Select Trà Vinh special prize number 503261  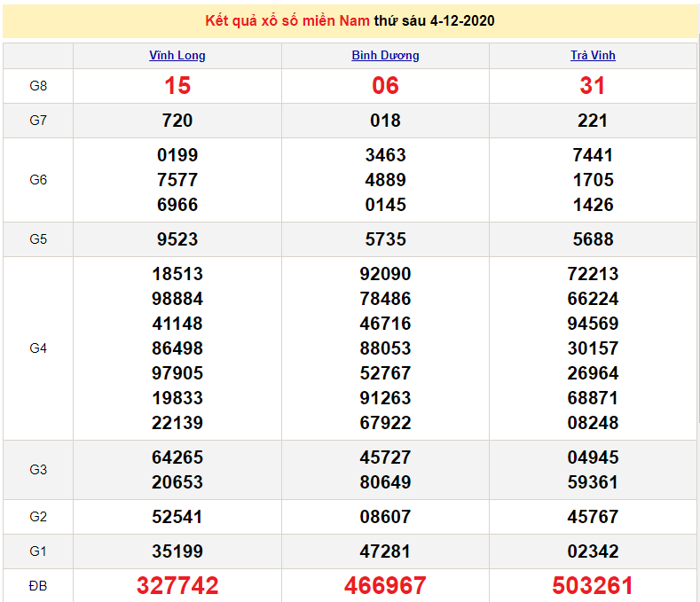(x=593, y=586)
